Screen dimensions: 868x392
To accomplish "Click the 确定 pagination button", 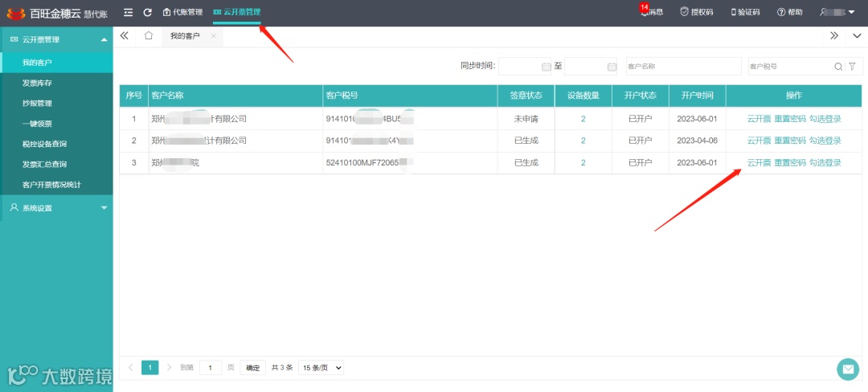I will coord(253,368).
